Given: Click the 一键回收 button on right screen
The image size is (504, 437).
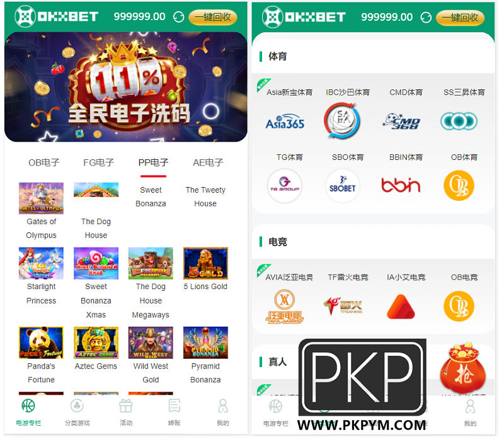Looking at the screenshot, I should point(461,18).
